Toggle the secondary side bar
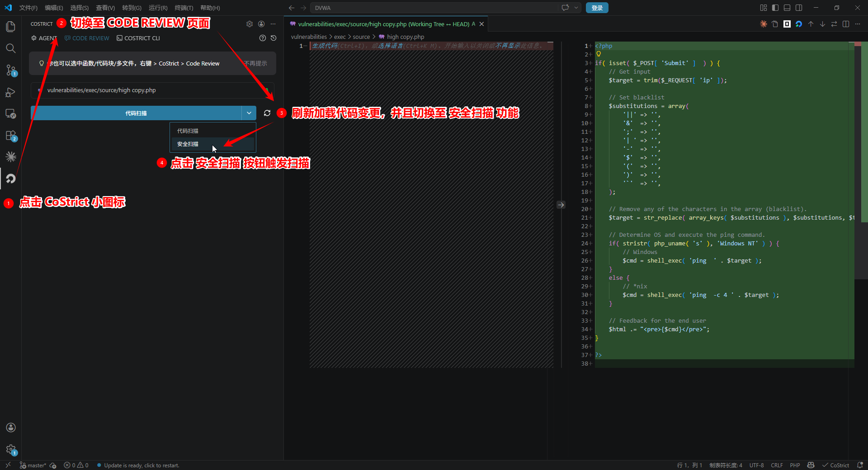The height and width of the screenshot is (470, 868). 799,8
